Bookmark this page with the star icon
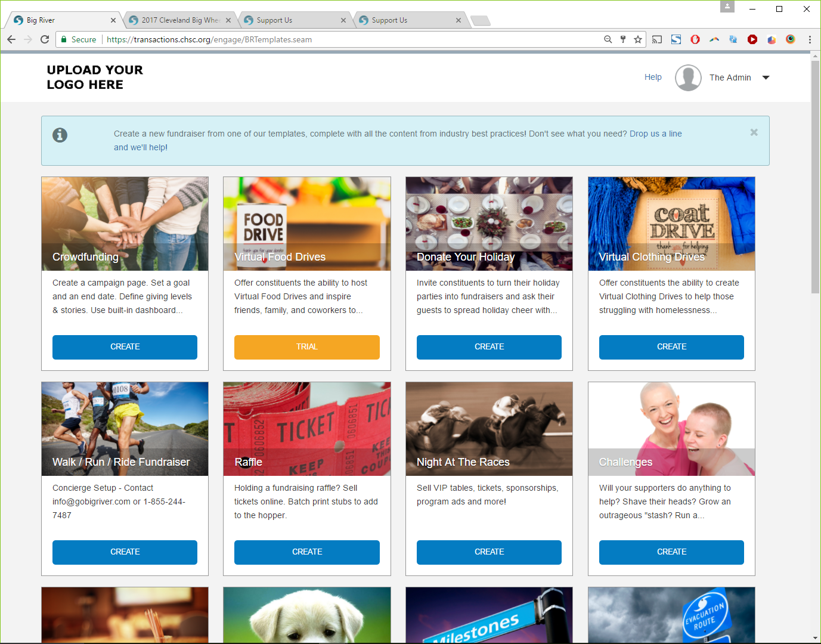821x644 pixels. (638, 39)
